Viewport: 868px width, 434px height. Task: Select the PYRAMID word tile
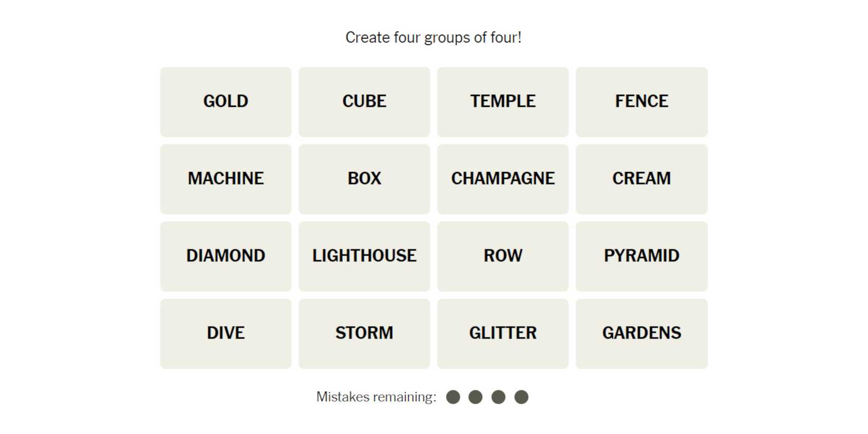[x=641, y=256]
